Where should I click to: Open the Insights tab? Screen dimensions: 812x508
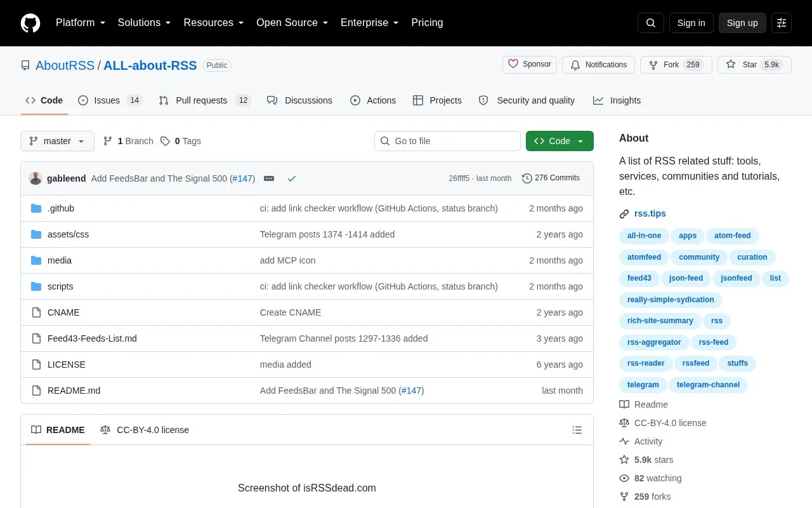tap(617, 100)
